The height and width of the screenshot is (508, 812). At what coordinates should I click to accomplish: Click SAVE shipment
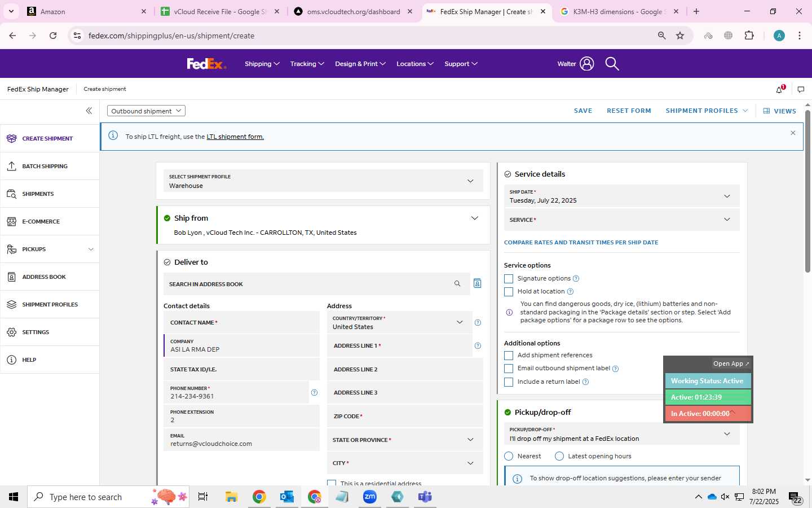[583, 111]
